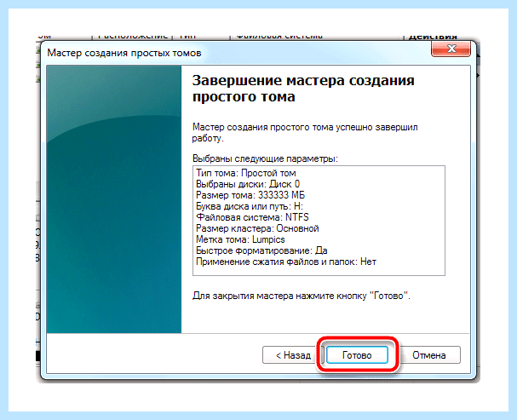Select the line 'Размер тома: 333333 МБ'

[x=250, y=195]
